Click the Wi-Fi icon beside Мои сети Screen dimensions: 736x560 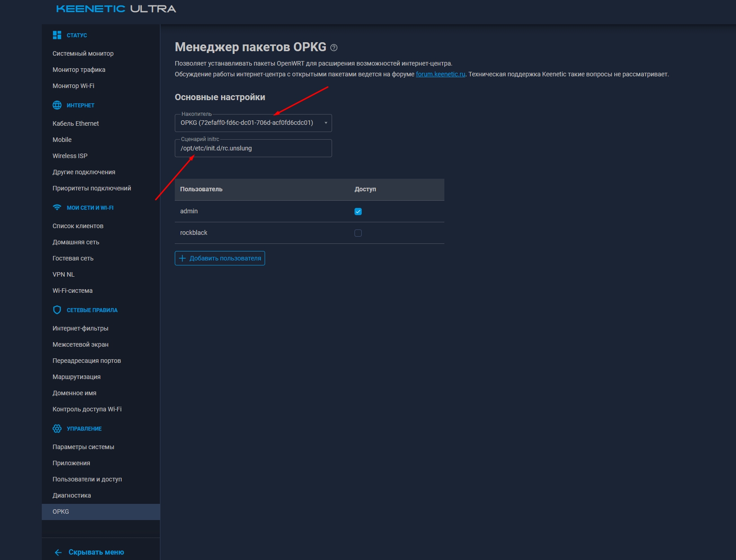tap(57, 207)
